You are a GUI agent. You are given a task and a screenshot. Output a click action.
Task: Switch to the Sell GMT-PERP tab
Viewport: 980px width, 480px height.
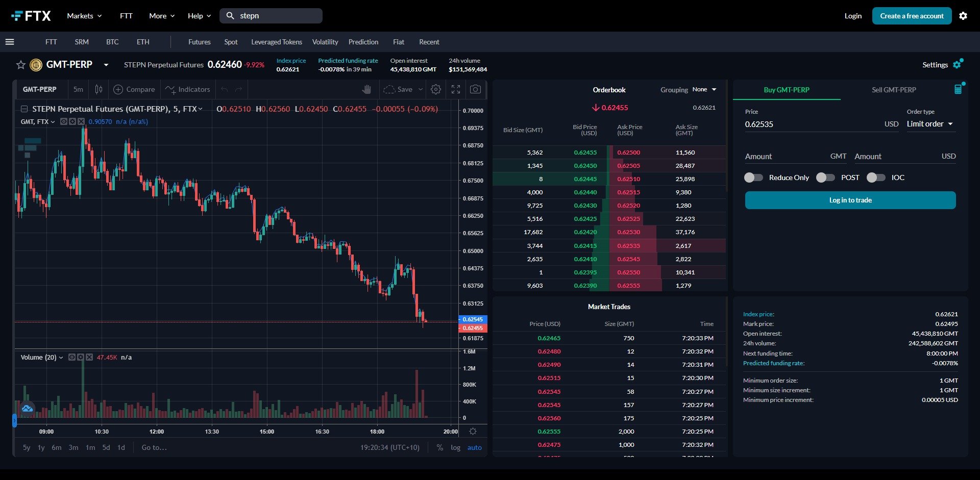click(x=894, y=90)
